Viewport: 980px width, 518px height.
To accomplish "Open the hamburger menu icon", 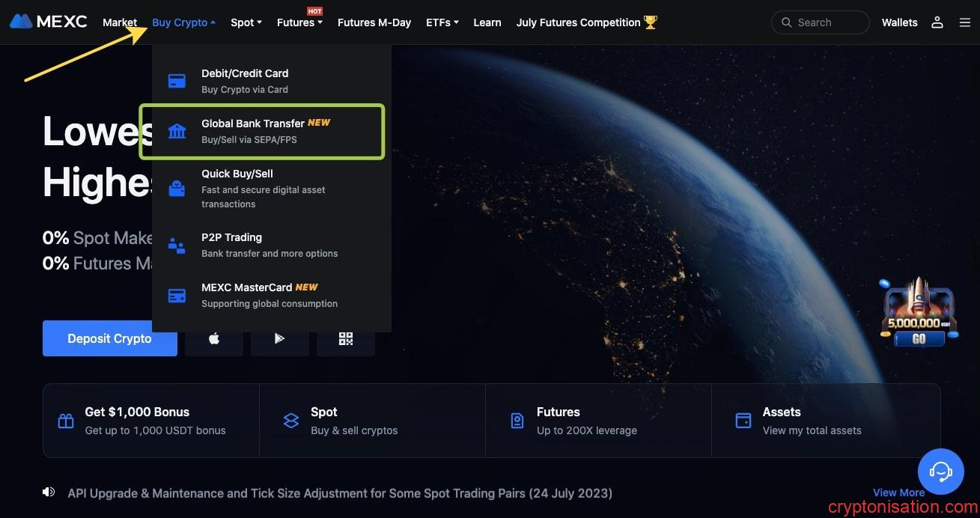I will [964, 22].
